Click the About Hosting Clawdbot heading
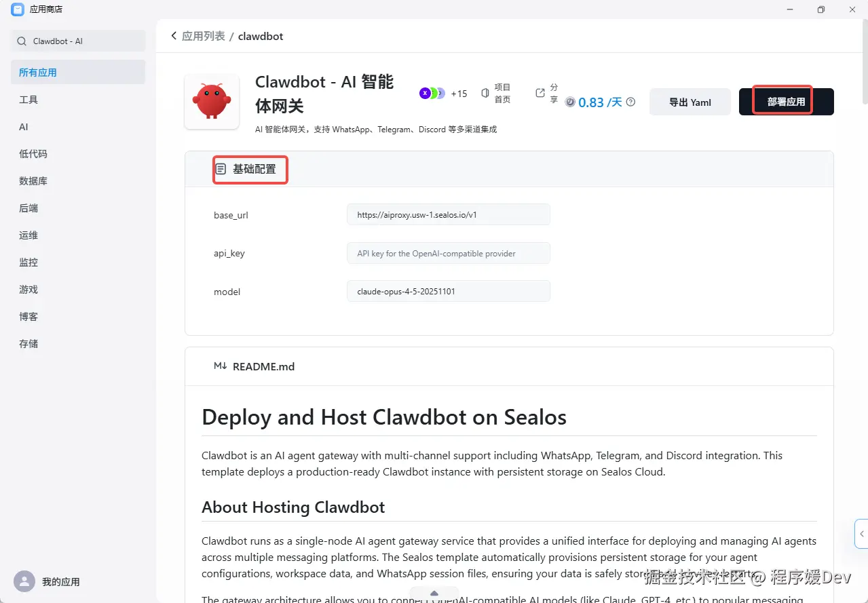The image size is (868, 603). [293, 507]
